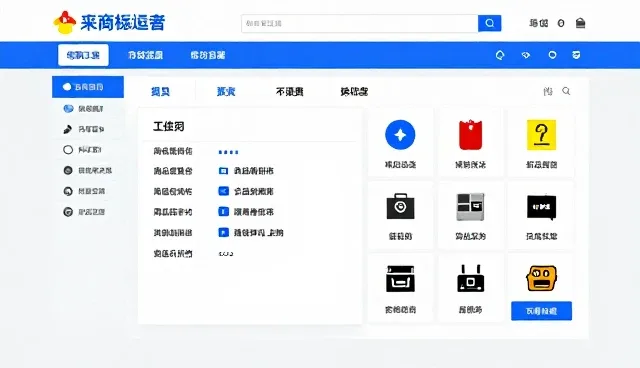Click the blue magnifier search button
The width and height of the screenshot is (640, 368).
(489, 23)
